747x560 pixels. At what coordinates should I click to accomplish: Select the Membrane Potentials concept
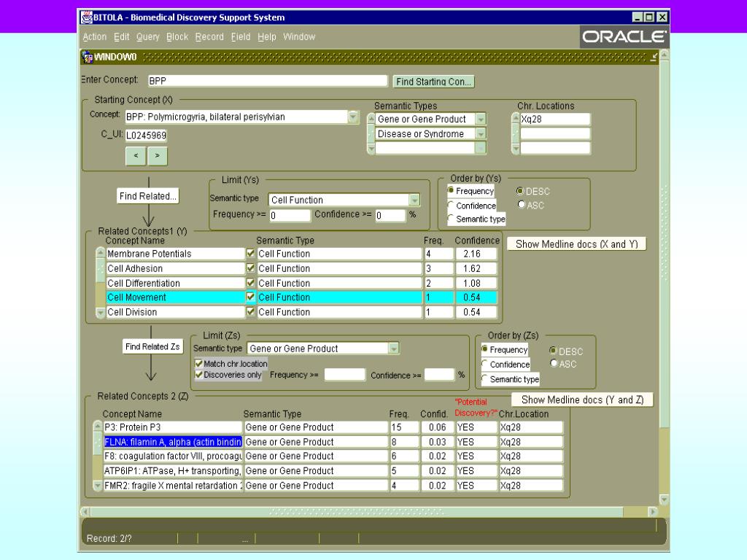[175, 254]
